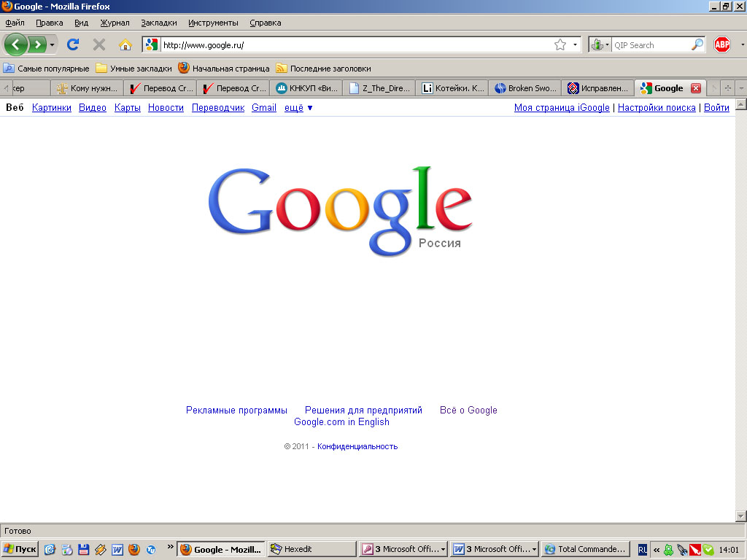Image resolution: width=747 pixels, height=560 pixels.
Task: Open the Всё о Google link
Action: pos(468,410)
